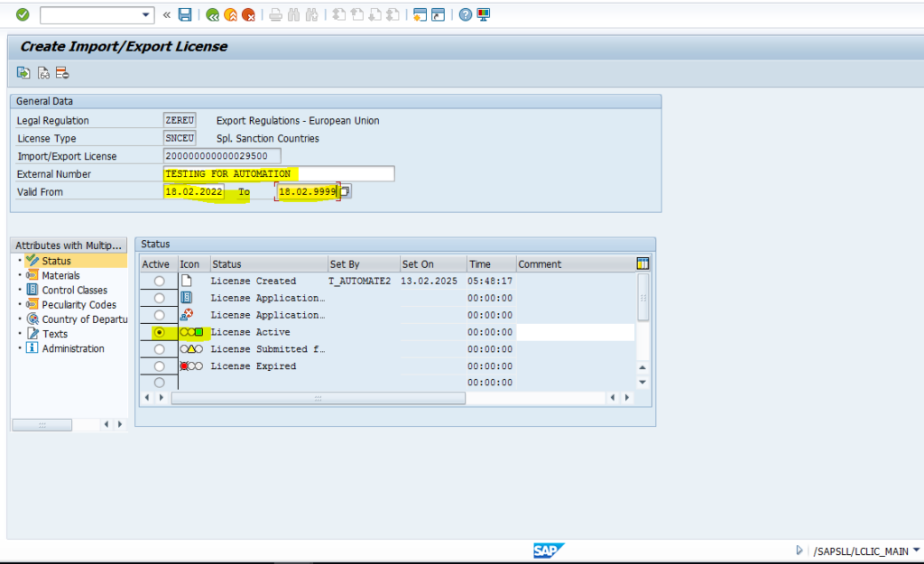Click the Set On column header
The height and width of the screenshot is (564, 924).
(433, 264)
